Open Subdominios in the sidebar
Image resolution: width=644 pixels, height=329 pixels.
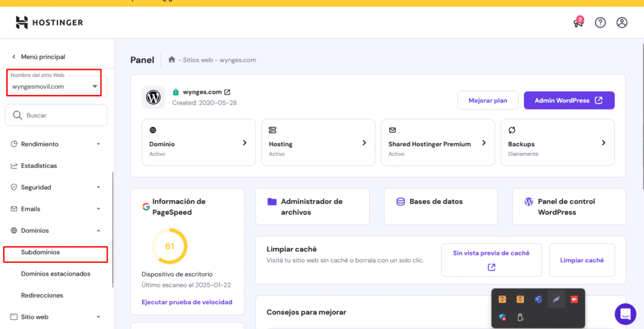(40, 252)
